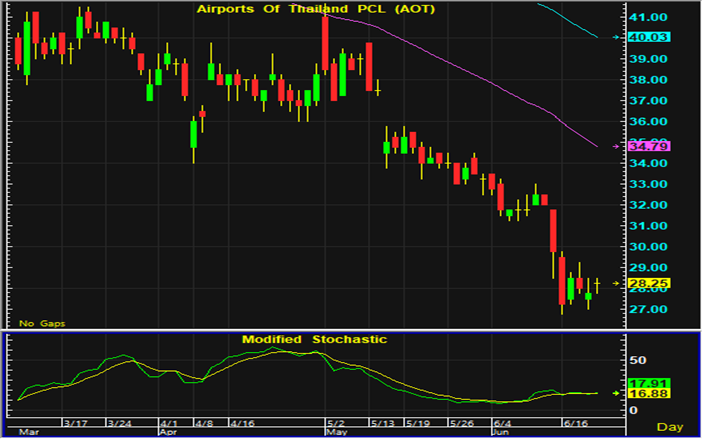Click the 0 level on stochastic axis

coord(633,410)
